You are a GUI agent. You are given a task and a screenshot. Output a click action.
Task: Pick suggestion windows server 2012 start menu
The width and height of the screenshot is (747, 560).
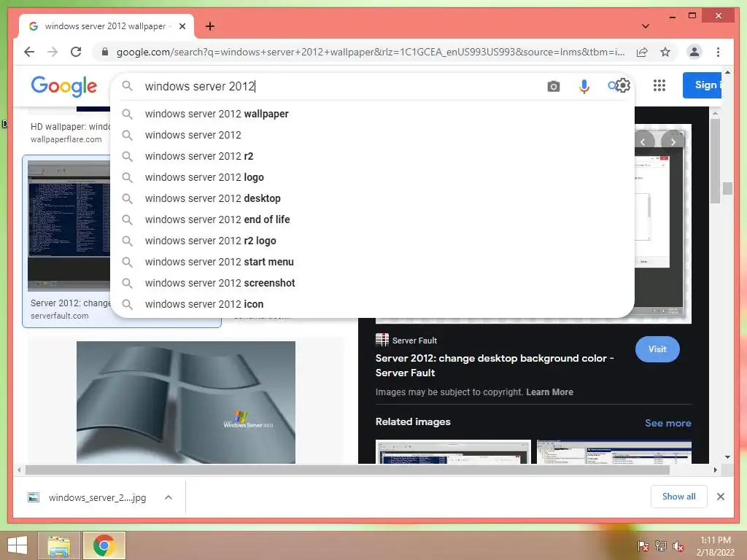(x=371, y=262)
